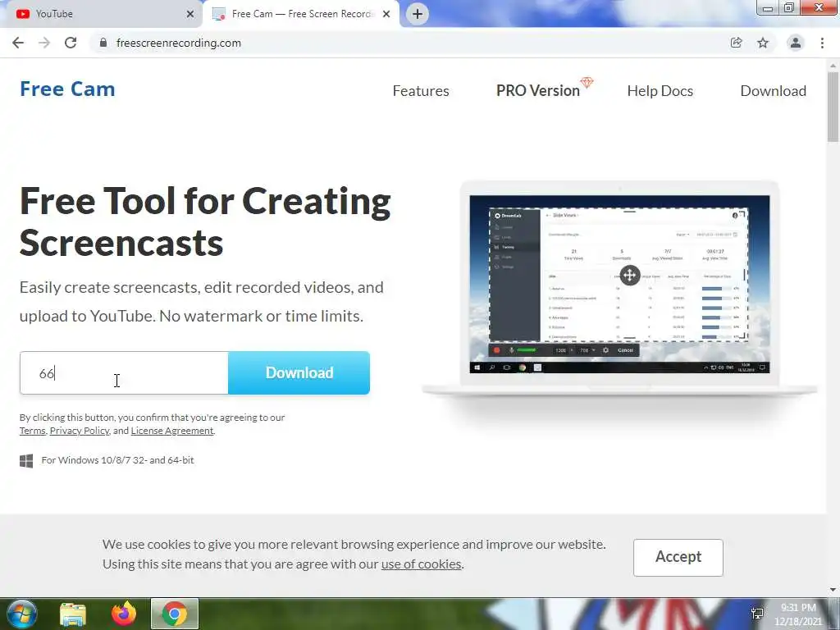Click the scrollbar up arrow
Viewport: 840px width, 630px height.
(833, 66)
